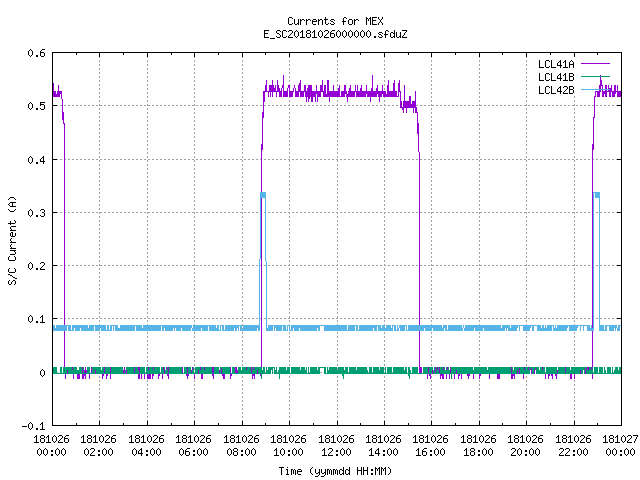Select the LCL41B legend label
Viewport: 640px width, 480px height.
556,77
